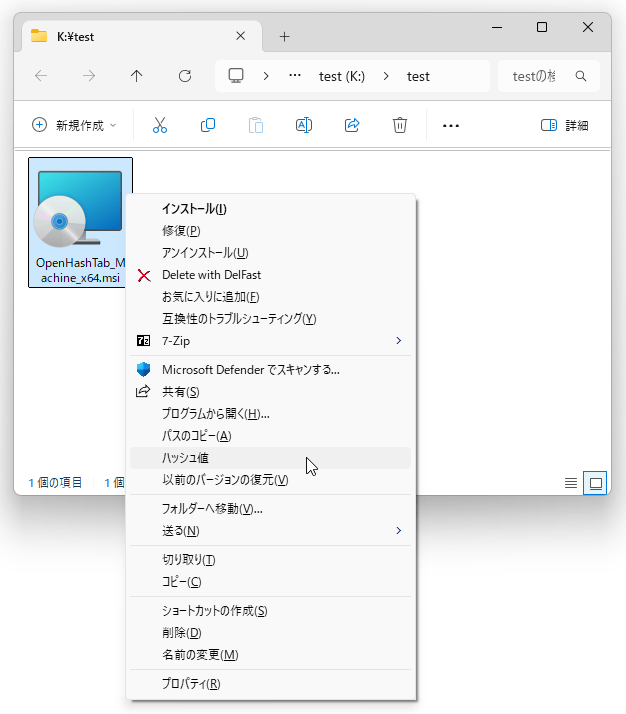Toggle the 詳細 details pane

(x=565, y=125)
